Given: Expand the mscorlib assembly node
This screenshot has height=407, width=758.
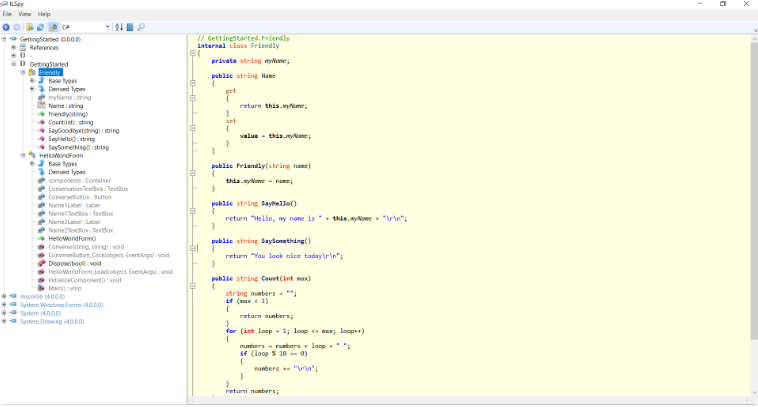Looking at the screenshot, I should click(x=4, y=296).
